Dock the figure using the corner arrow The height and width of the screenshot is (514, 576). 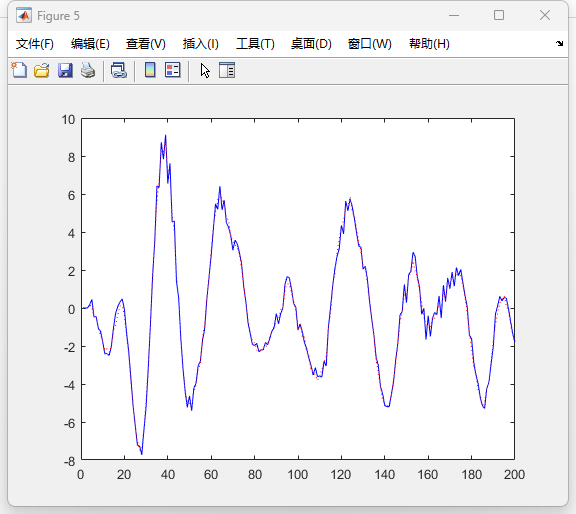pyautogui.click(x=559, y=43)
